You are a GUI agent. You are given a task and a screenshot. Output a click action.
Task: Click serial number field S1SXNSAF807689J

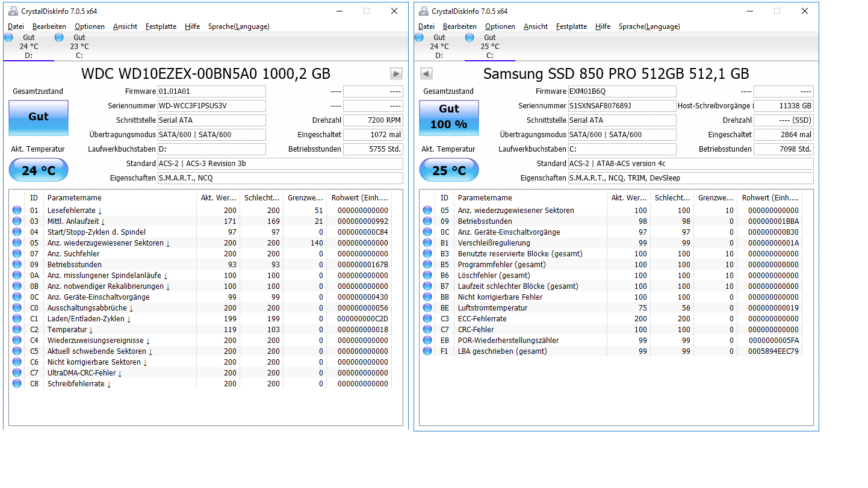coord(622,106)
